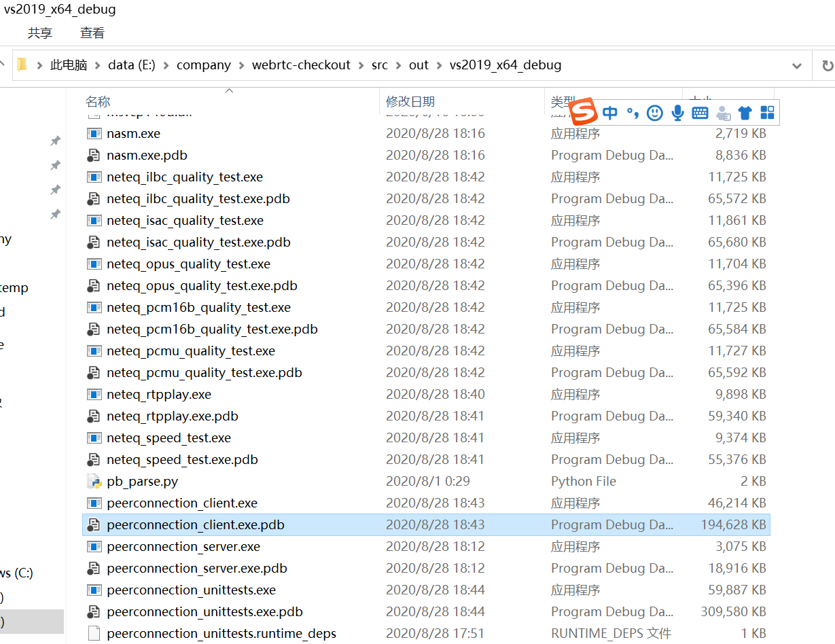Viewport: 835px width, 644px height.
Task: Select neteq_pcmu_quality_test.exe.pdb file
Action: click(205, 373)
